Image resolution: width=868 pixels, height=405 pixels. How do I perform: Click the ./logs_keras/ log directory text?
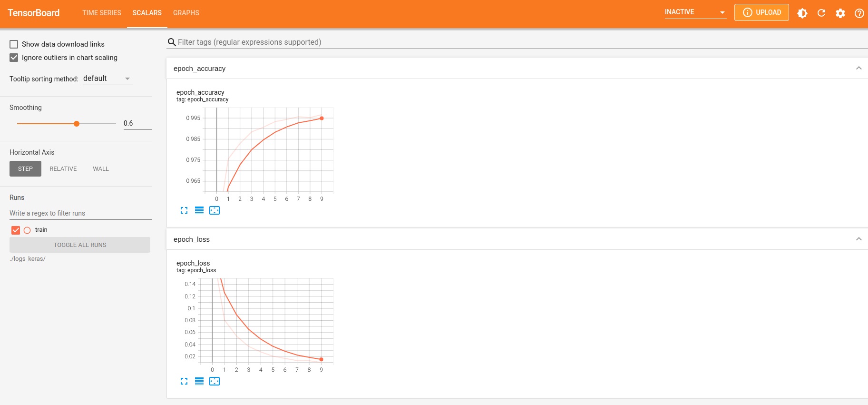pyautogui.click(x=28, y=259)
